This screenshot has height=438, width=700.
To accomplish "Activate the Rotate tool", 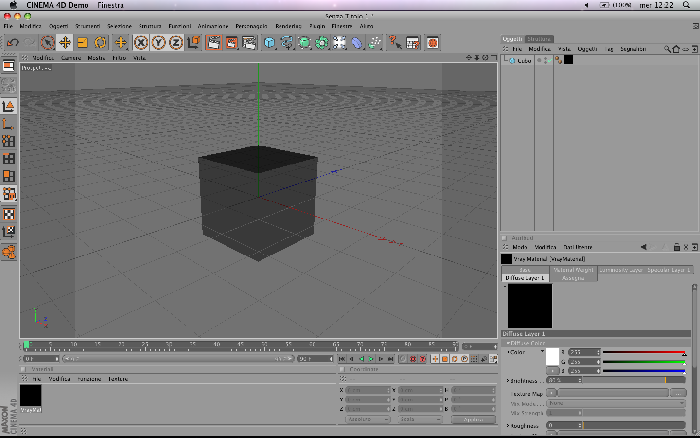I will point(100,43).
